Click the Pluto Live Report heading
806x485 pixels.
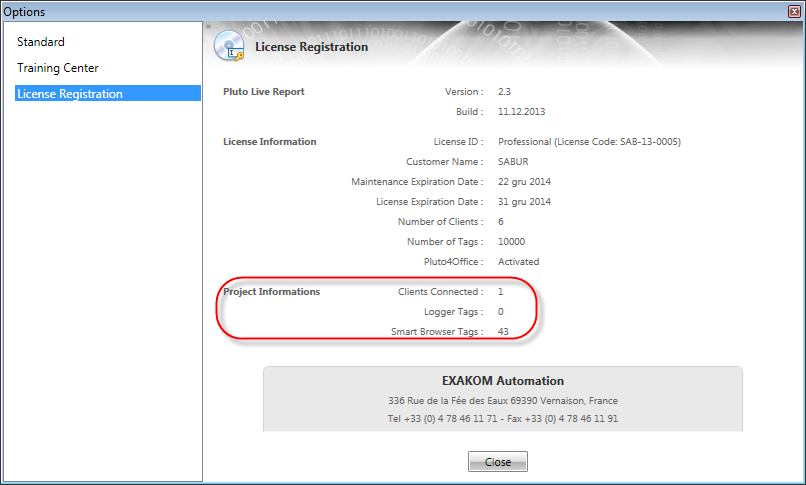(264, 91)
